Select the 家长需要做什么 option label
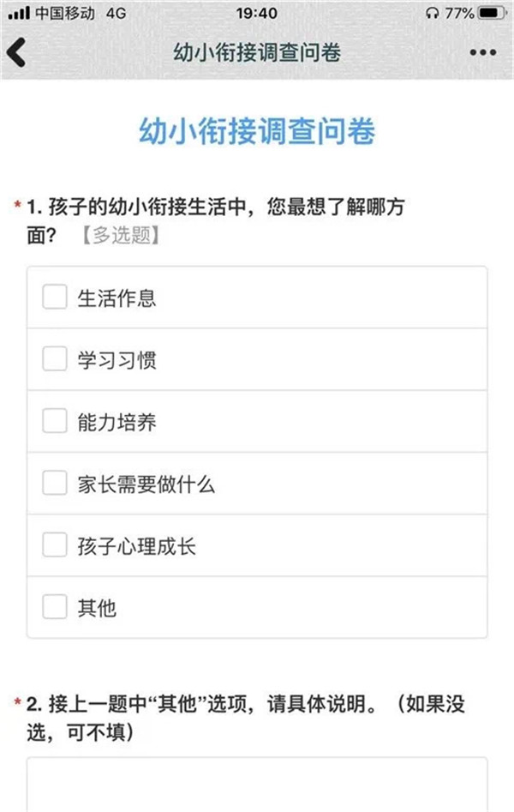This screenshot has width=514, height=812. coord(146,484)
